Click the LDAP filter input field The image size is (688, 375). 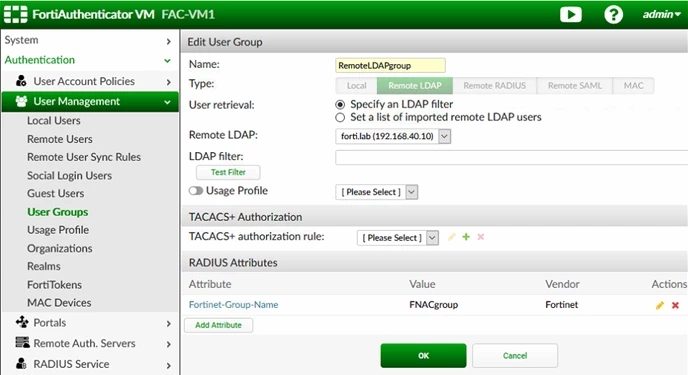tap(512, 157)
